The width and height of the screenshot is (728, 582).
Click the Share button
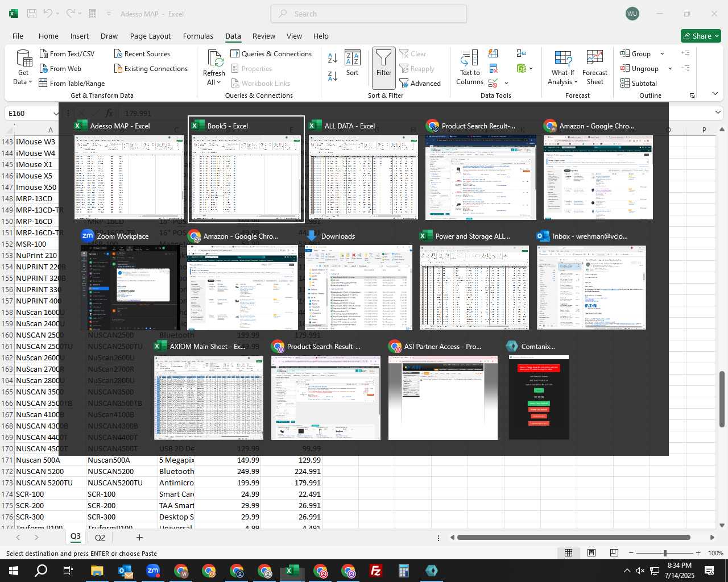pyautogui.click(x=701, y=36)
